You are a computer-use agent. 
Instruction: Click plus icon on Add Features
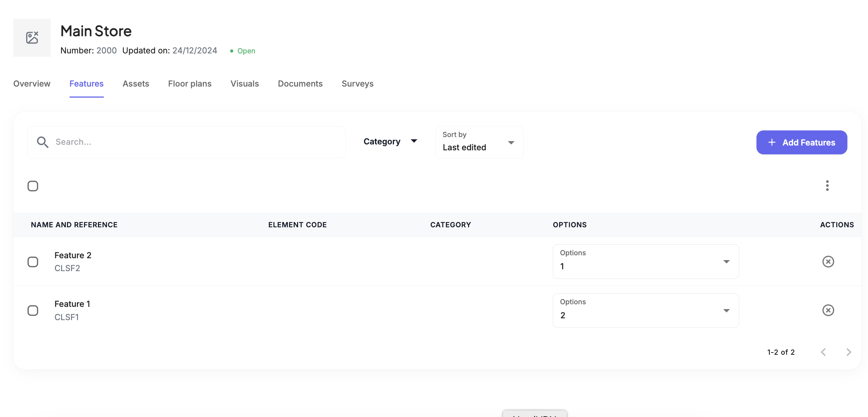point(772,142)
